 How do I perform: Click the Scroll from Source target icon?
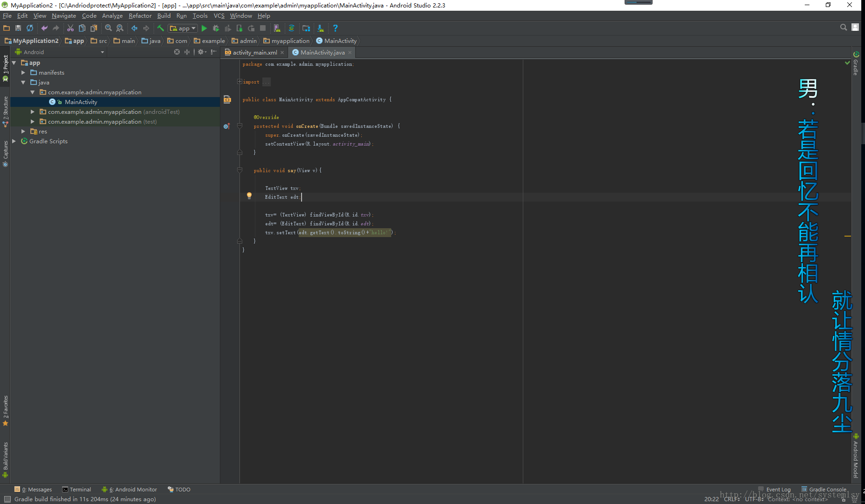pos(177,52)
